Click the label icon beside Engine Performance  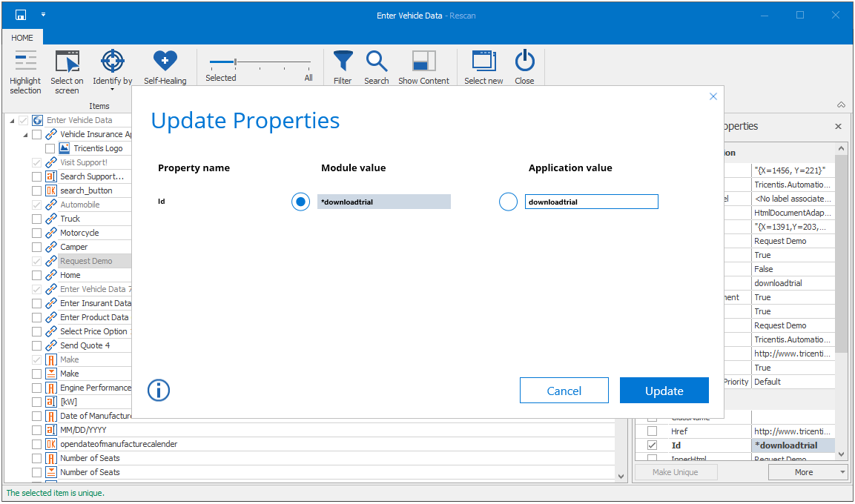click(51, 388)
